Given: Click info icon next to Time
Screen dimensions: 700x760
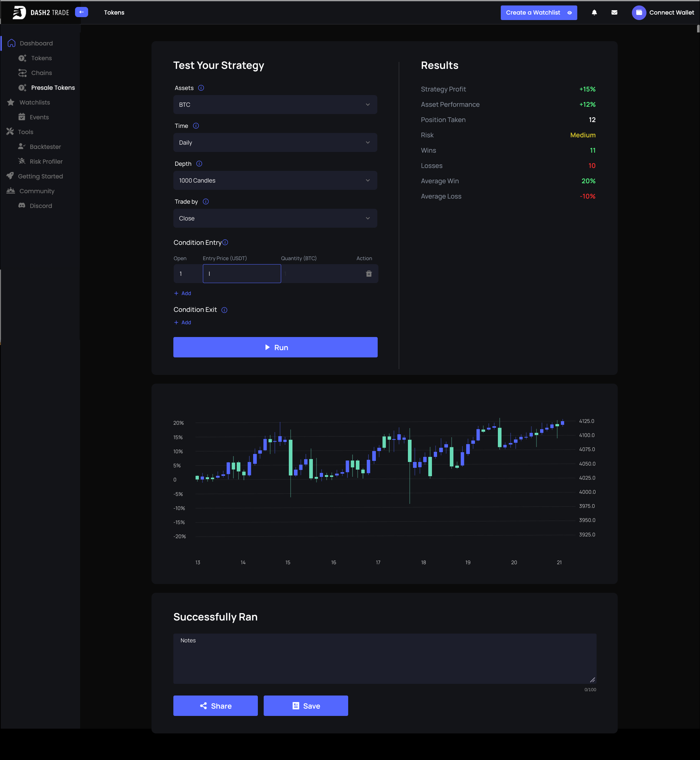Looking at the screenshot, I should tap(196, 126).
